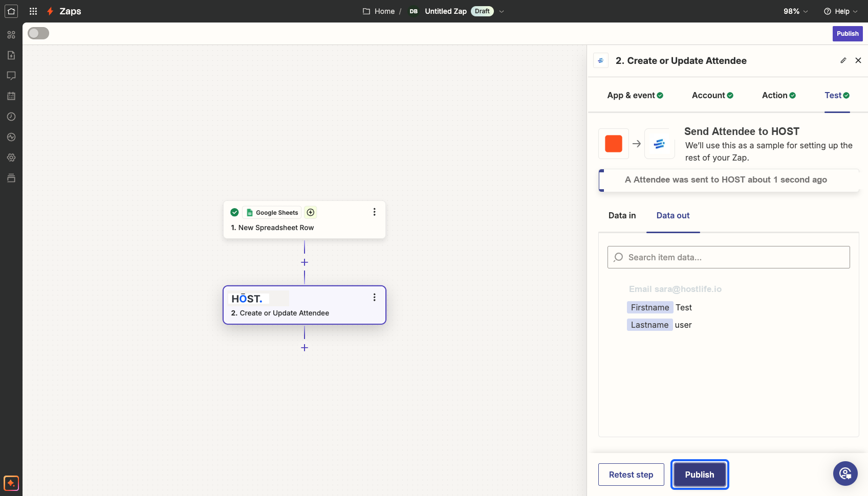Switch to the Action tab
The height and width of the screenshot is (496, 868).
779,95
